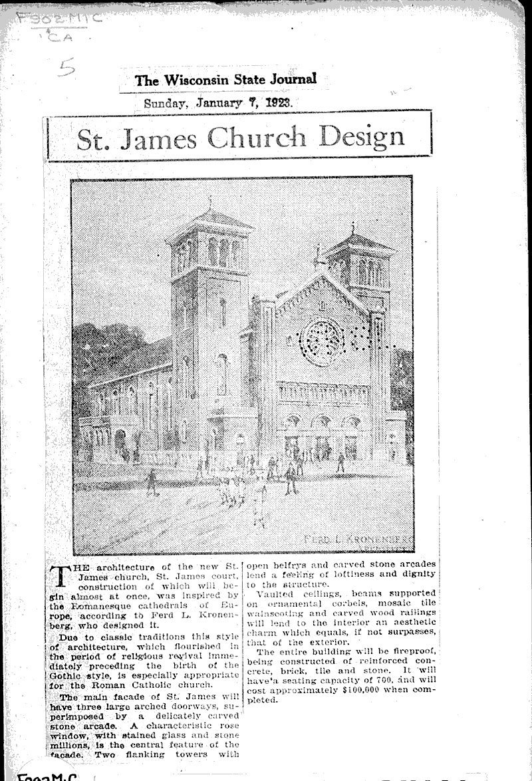Click the trees beside the church
The image size is (532, 781).
click(x=100, y=346)
